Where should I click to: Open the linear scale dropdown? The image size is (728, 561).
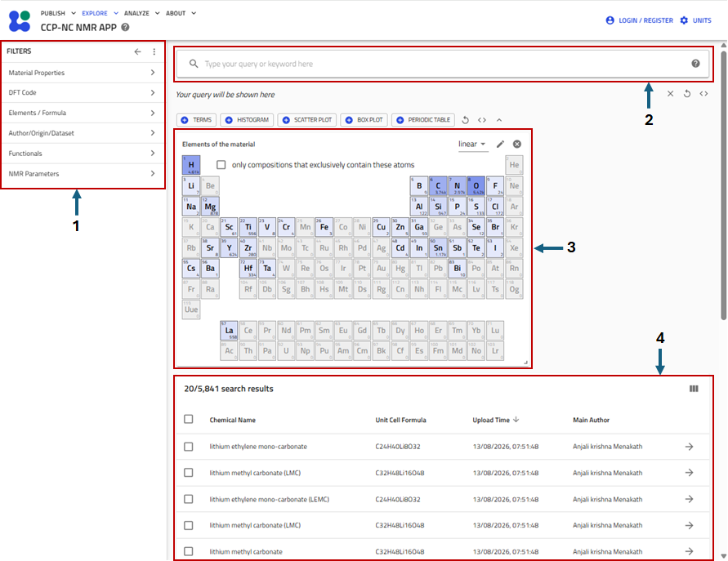[472, 145]
